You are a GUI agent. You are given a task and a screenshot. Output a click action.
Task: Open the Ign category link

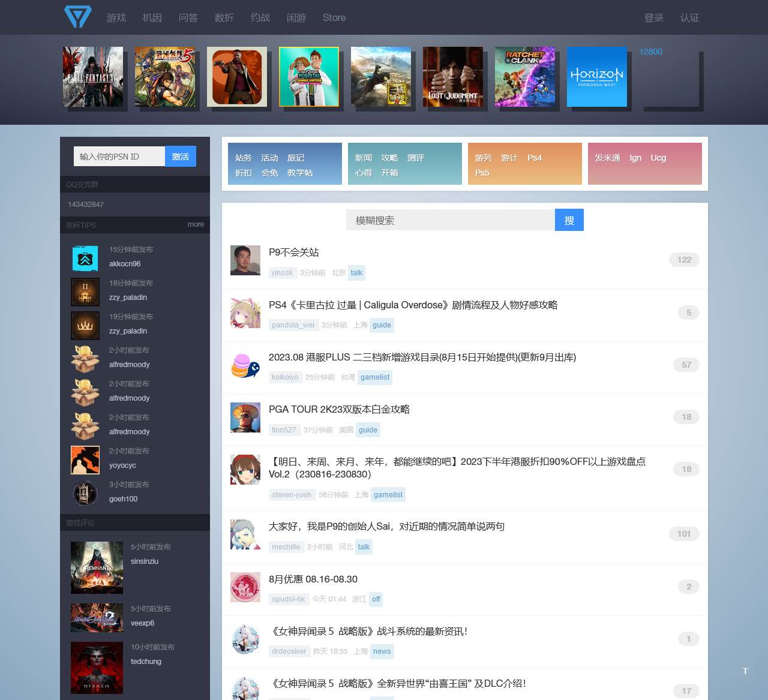[x=635, y=158]
